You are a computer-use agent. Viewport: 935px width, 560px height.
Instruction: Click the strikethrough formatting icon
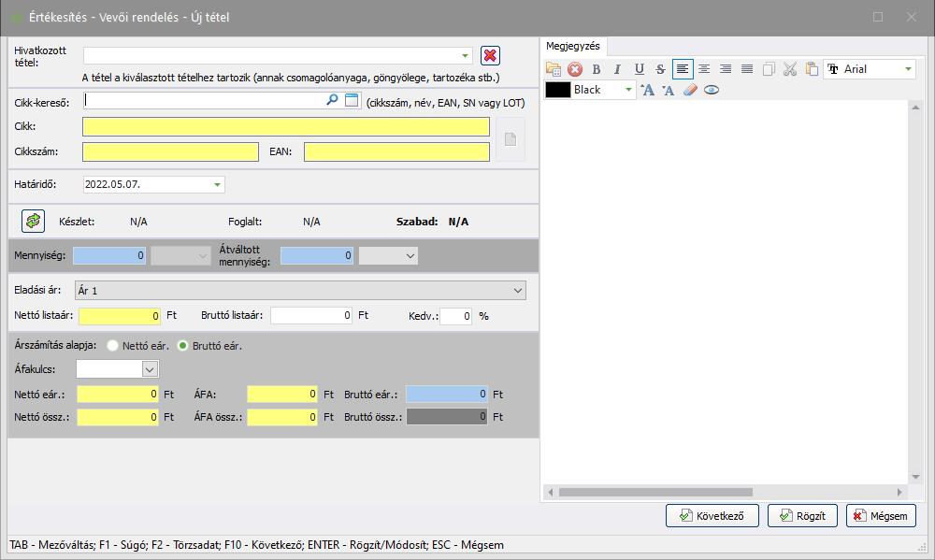[x=661, y=69]
